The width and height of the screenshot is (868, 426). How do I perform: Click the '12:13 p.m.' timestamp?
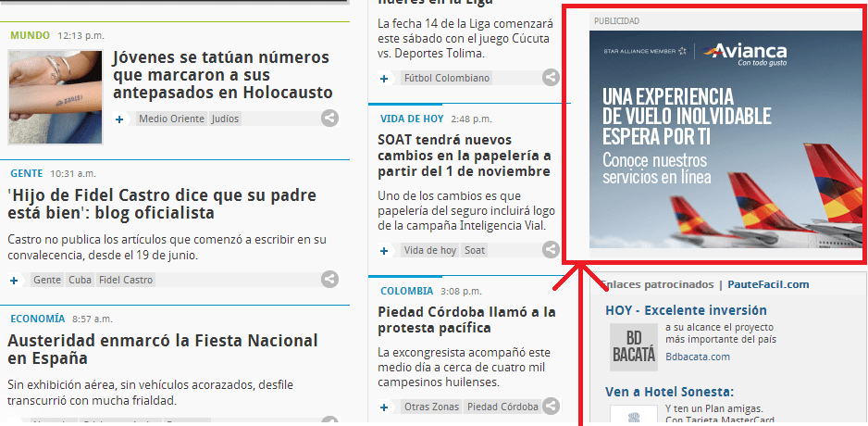point(81,36)
